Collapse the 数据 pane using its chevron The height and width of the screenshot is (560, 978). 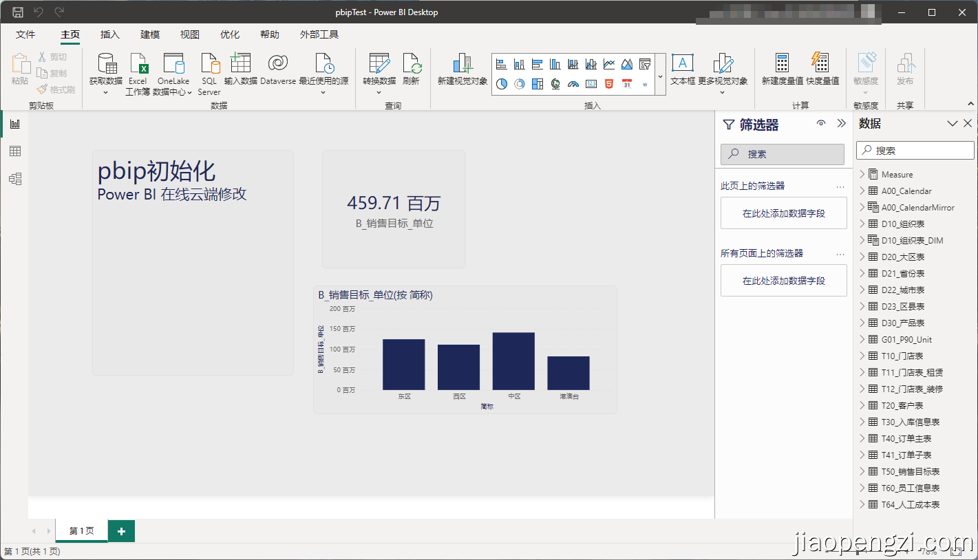953,124
